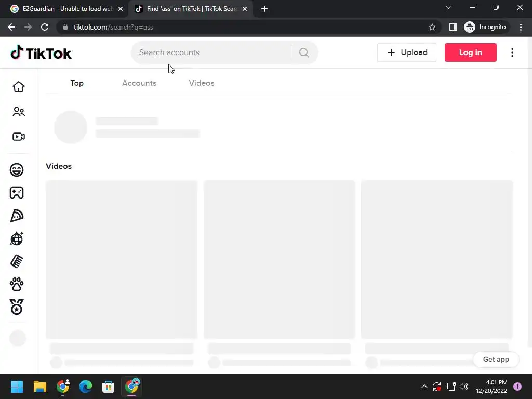Open the Incognito profile indicator
The image size is (532, 399).
[x=485, y=27]
